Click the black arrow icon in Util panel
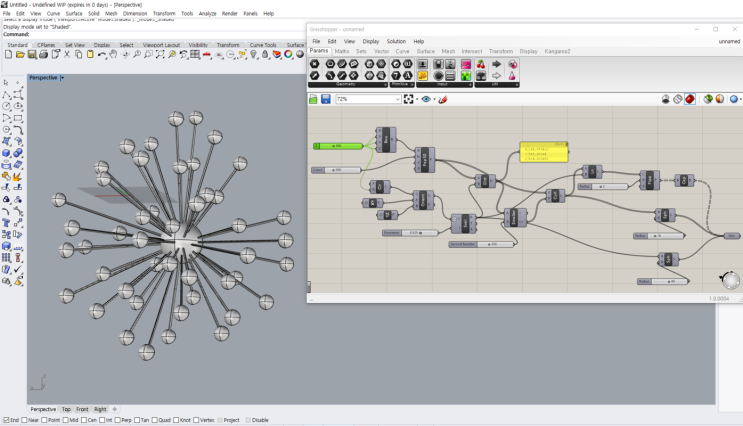Viewport: 743px width, 426px height. coord(497,64)
